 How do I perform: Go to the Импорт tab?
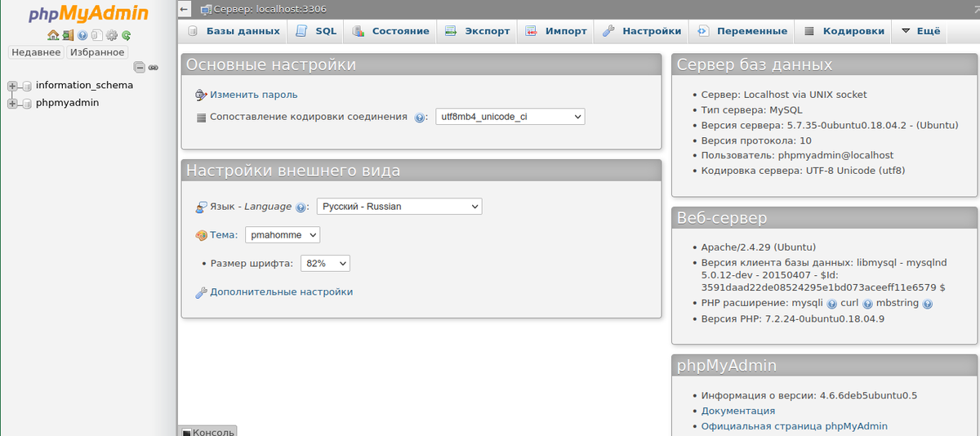coord(555,31)
